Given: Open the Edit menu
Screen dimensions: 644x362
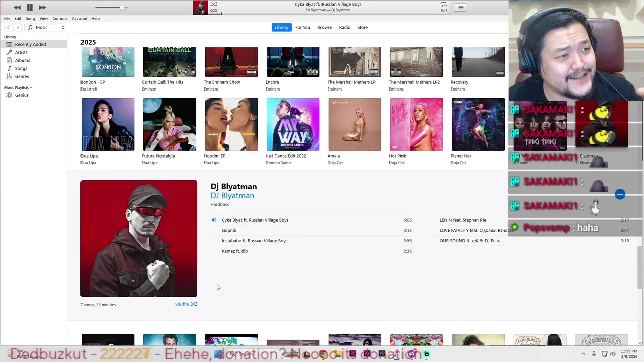Looking at the screenshot, I should pyautogui.click(x=18, y=18).
